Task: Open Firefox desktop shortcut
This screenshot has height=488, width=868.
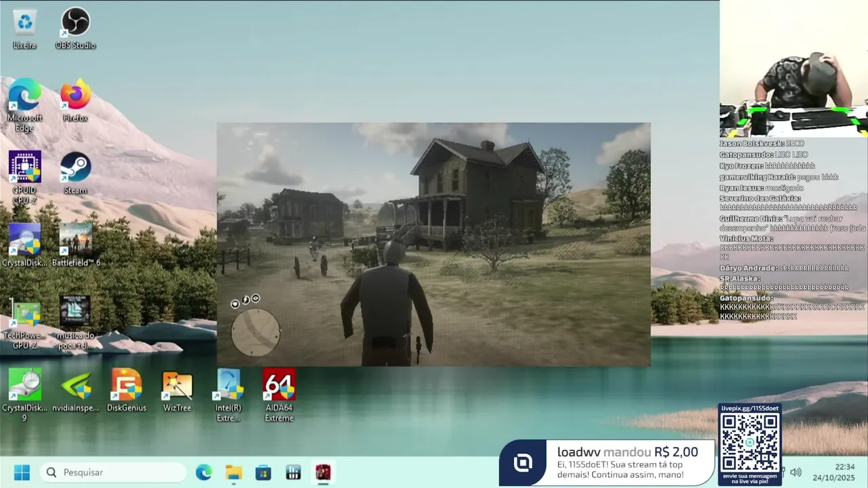Action: pyautogui.click(x=75, y=101)
